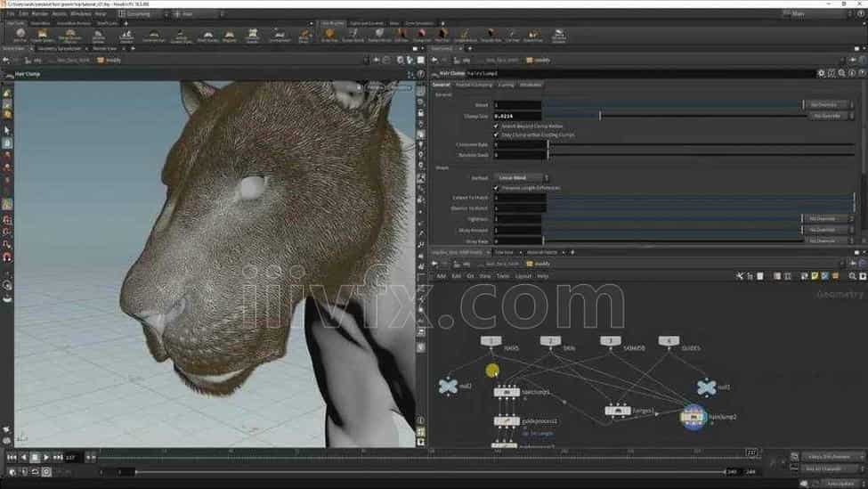
Task: Click the hairclump2 node in the network
Action: [x=694, y=417]
